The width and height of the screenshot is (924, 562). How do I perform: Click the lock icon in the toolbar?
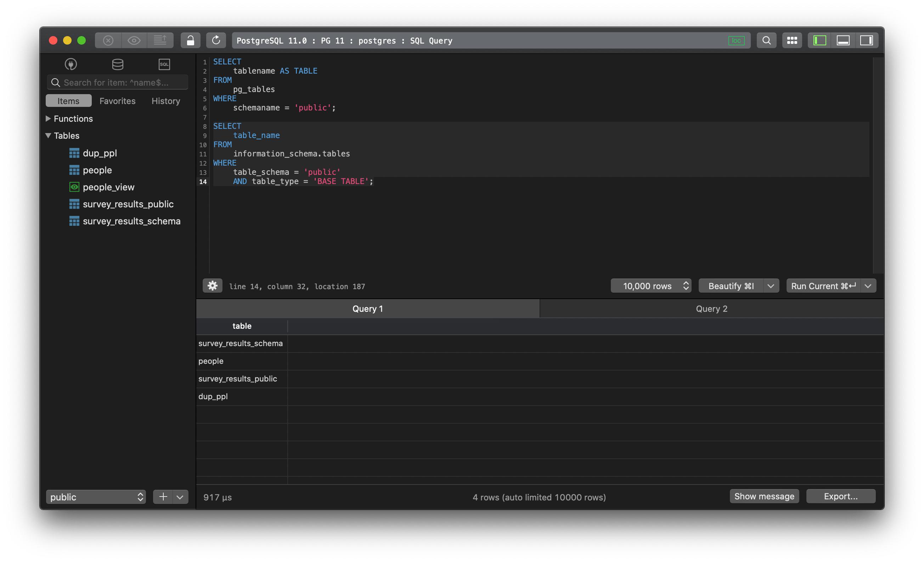pyautogui.click(x=190, y=40)
